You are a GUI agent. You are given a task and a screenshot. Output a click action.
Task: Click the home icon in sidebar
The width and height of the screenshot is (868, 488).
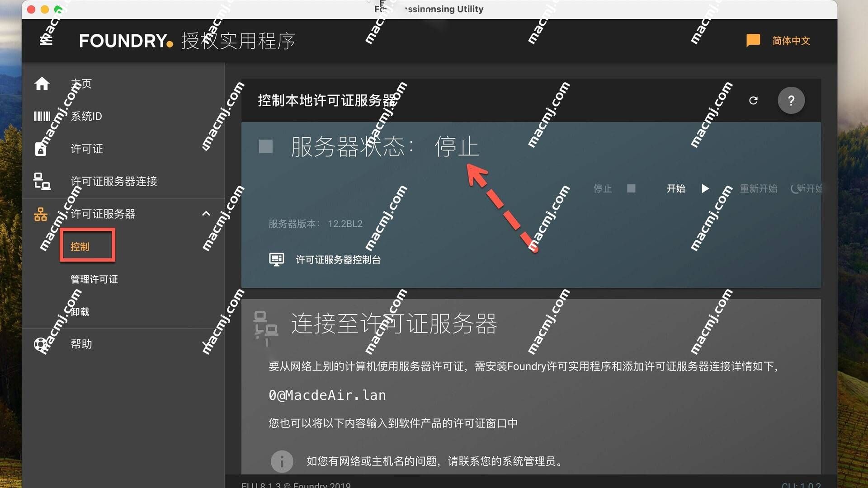point(42,84)
